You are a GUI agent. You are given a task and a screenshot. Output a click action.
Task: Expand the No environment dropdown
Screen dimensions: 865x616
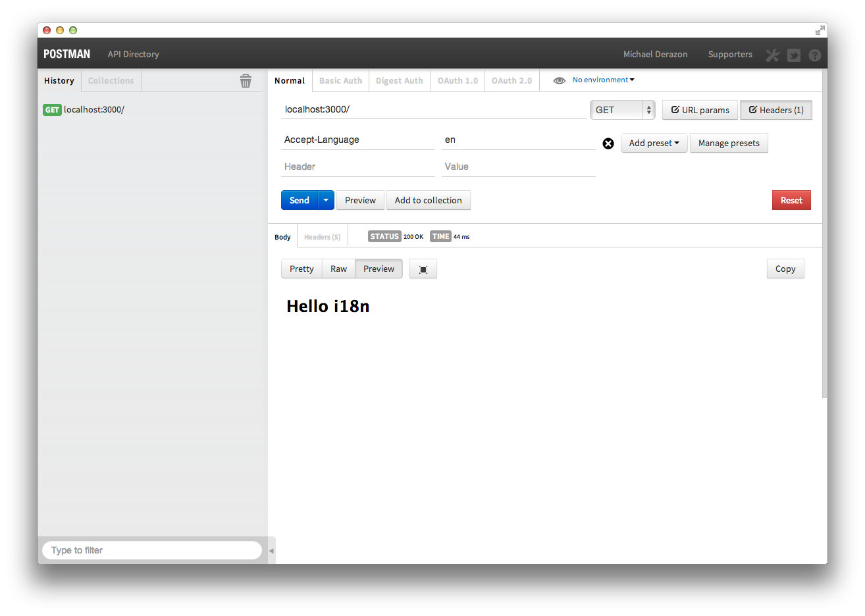pos(603,80)
